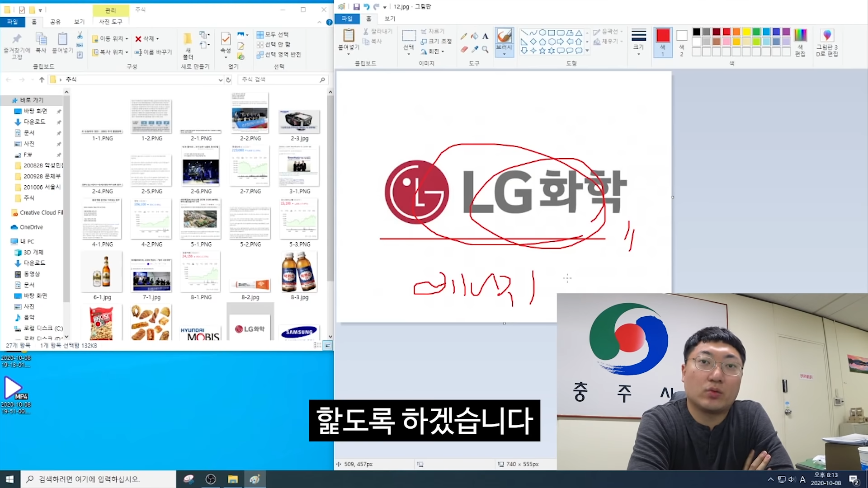Viewport: 868px width, 488px height.
Task: Open the 파일 menu in Paint
Action: [347, 19]
